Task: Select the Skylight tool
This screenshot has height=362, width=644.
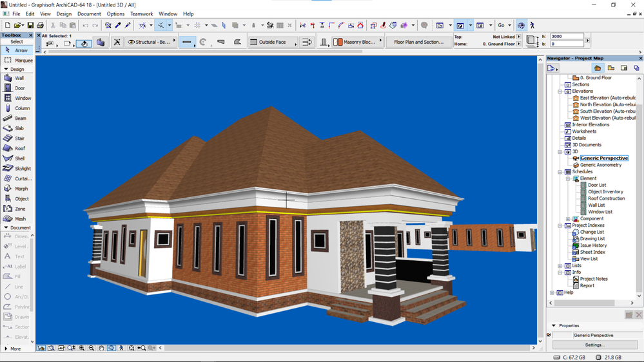Action: click(16, 168)
